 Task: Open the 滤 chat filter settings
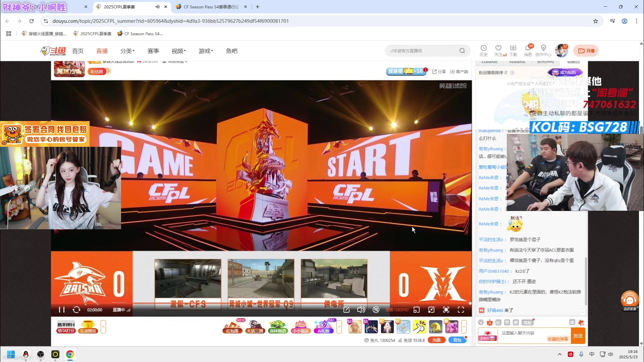(x=572, y=322)
